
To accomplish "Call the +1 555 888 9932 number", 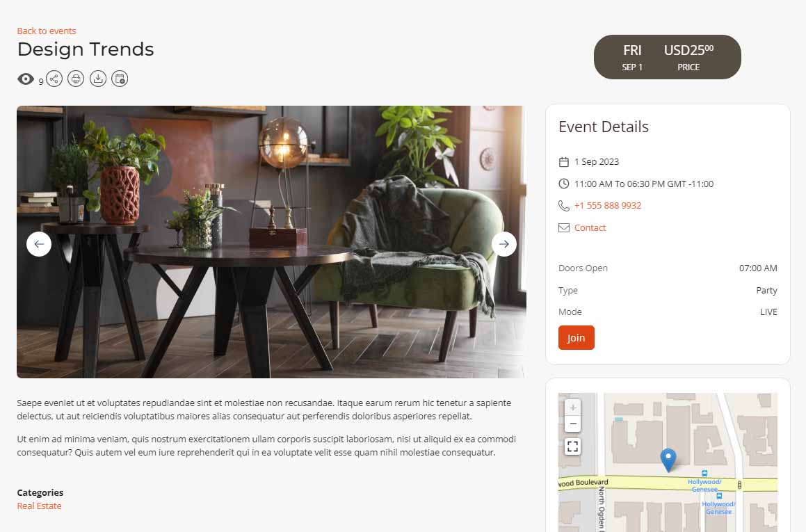I will coord(608,206).
